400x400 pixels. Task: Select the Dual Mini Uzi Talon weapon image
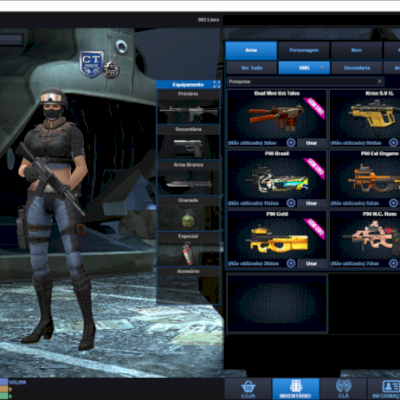coord(276,117)
